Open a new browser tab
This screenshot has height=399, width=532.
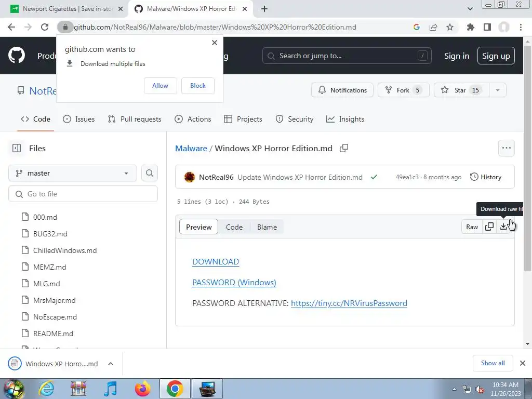264,9
